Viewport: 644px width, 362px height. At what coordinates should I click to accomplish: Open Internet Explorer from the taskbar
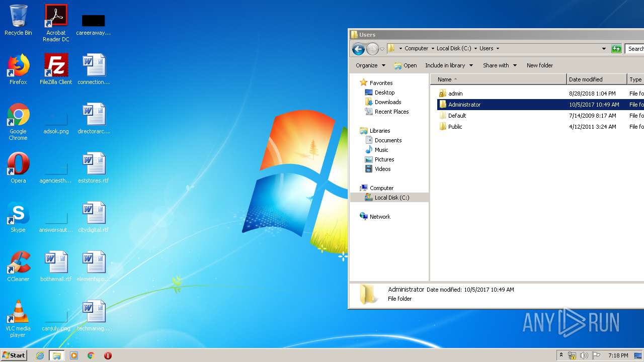click(x=40, y=355)
